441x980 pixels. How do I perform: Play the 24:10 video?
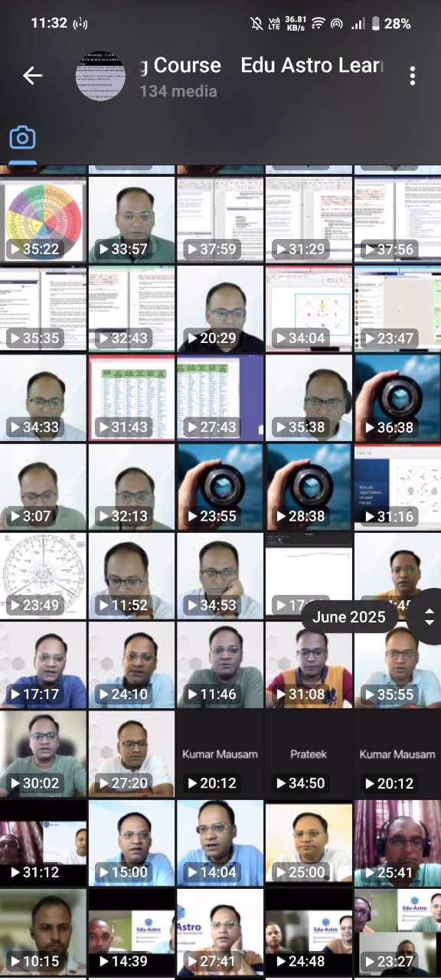pyautogui.click(x=132, y=665)
